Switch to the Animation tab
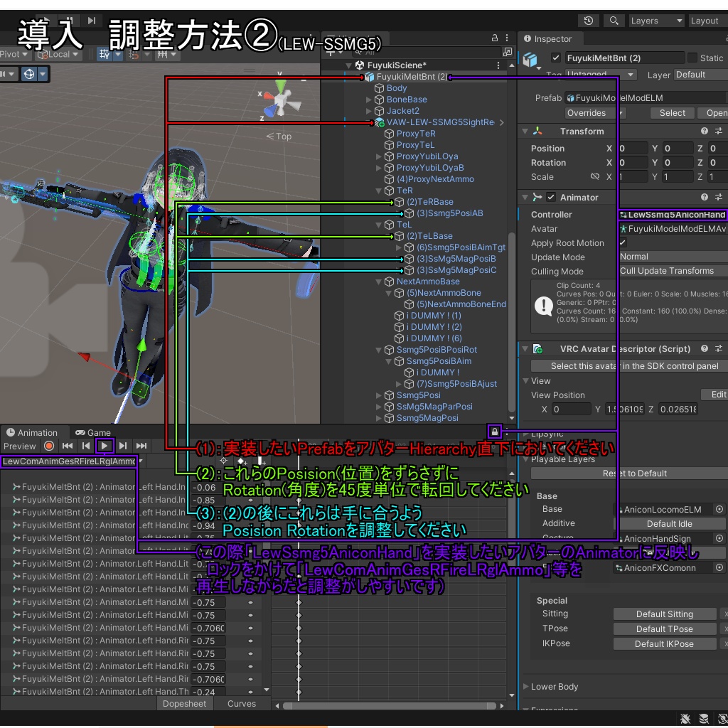Screen dimensions: 728x728 point(32,433)
